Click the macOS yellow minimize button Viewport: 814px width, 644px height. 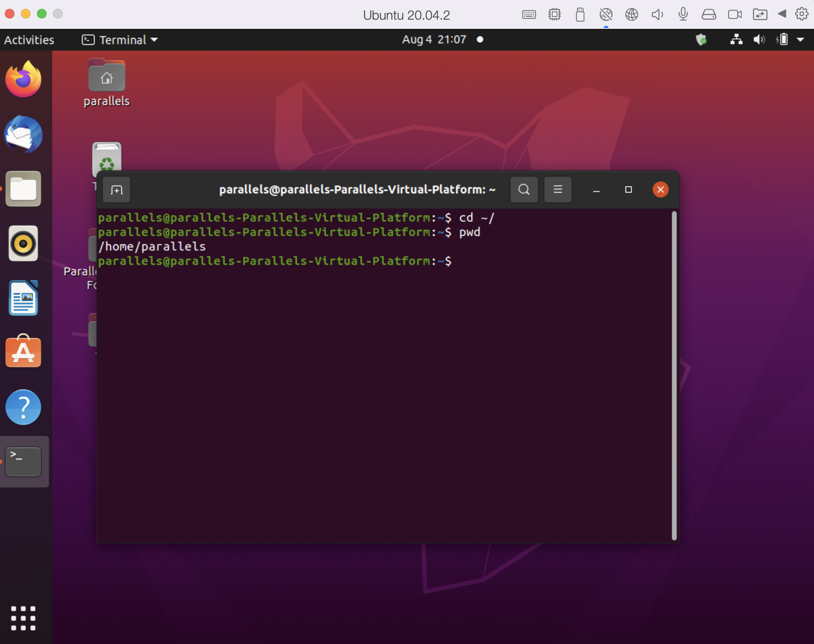pos(26,14)
